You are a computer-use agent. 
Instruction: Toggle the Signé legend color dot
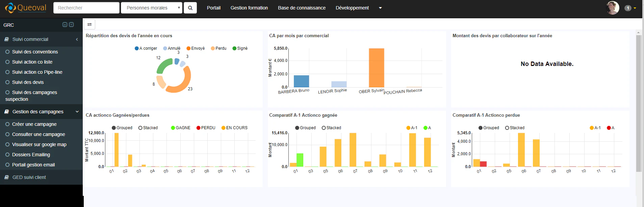pos(234,48)
